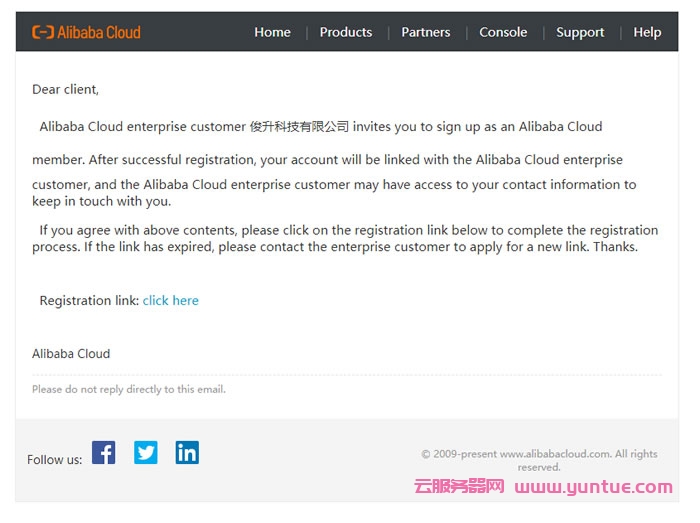Click the "Follow us:" label

pos(55,460)
